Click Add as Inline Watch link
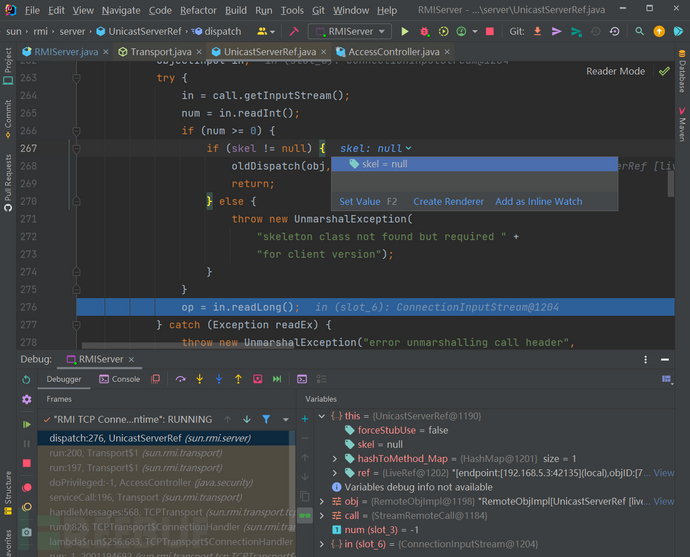The width and height of the screenshot is (690, 557). pyautogui.click(x=539, y=202)
